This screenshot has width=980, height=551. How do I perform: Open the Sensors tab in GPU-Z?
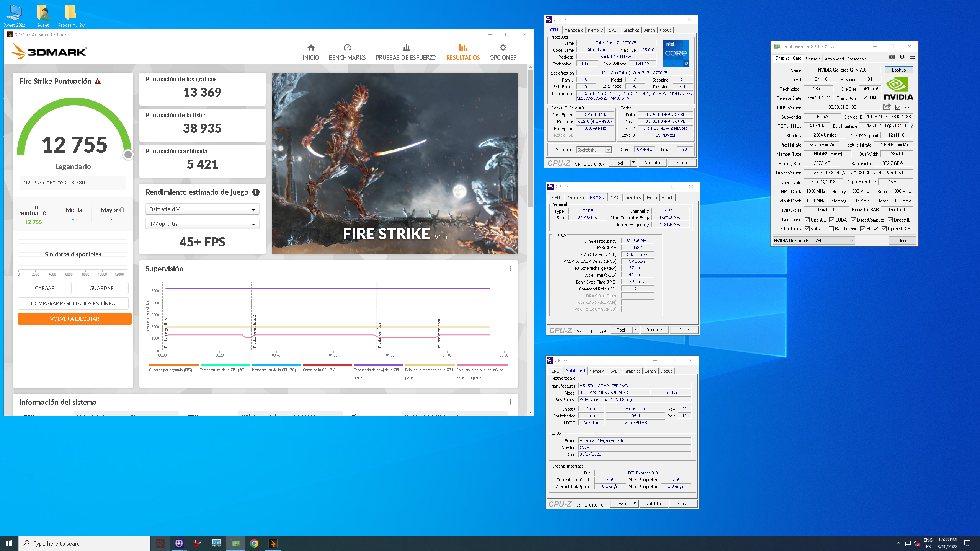813,59
